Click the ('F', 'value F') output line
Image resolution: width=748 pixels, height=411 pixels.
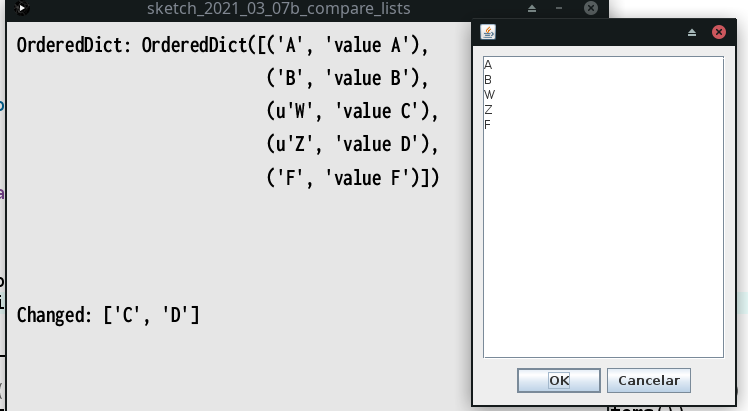pos(352,178)
